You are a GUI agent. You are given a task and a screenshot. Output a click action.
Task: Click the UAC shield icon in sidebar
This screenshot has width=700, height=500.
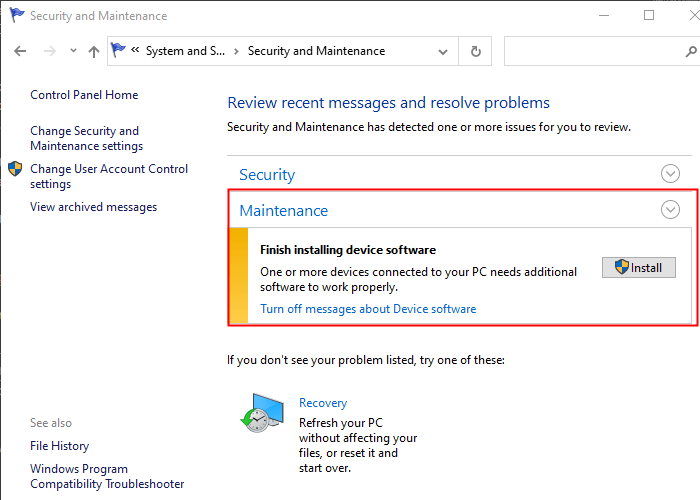[15, 169]
